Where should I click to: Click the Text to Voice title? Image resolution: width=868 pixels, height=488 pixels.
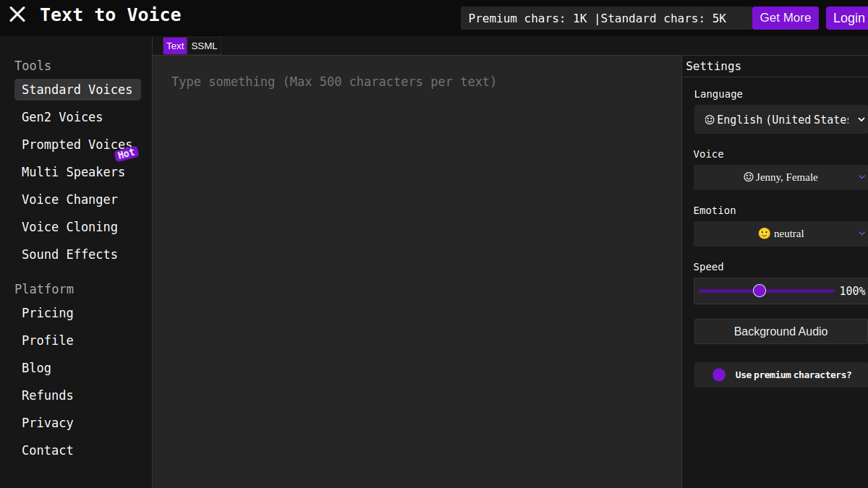pyautogui.click(x=111, y=14)
